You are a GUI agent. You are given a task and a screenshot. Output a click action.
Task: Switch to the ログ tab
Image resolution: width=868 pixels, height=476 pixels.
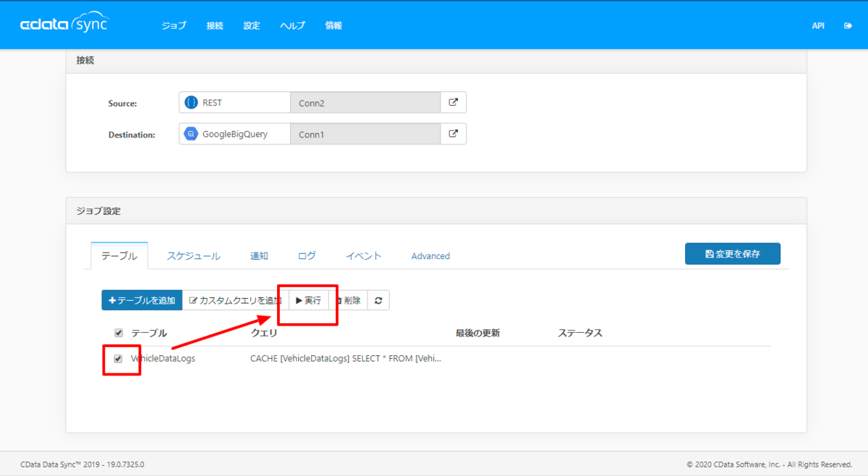[307, 256]
